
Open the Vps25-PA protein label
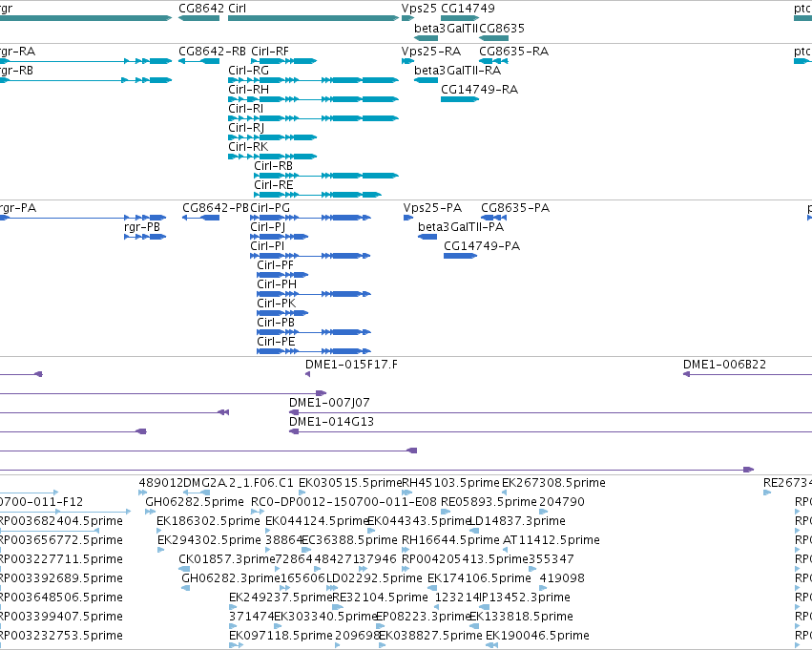(432, 208)
